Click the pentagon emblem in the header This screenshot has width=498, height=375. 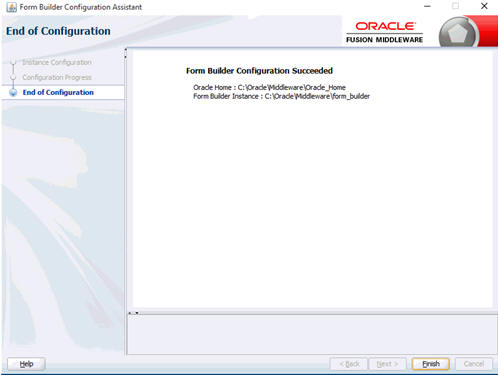[x=458, y=34]
